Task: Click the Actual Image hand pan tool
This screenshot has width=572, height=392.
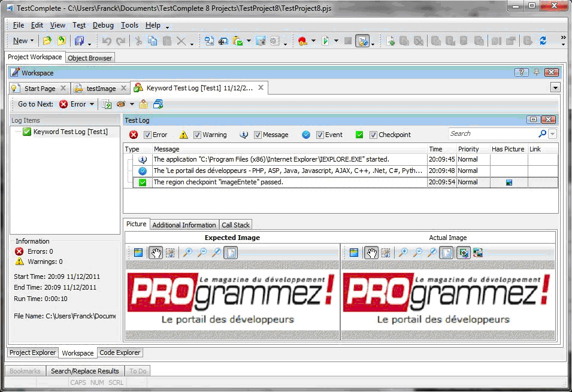Action: coord(371,253)
